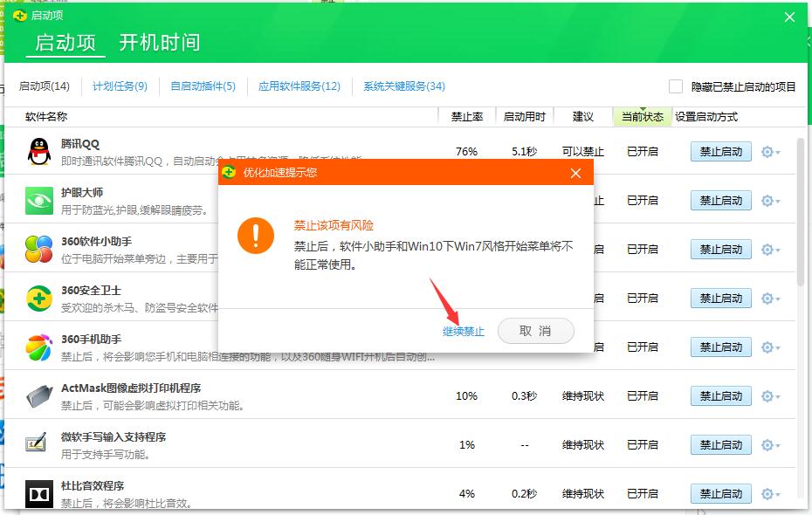Viewport: 812px width, 515px height.
Task: Click the Tencent QQ penguin icon
Action: pos(39,152)
